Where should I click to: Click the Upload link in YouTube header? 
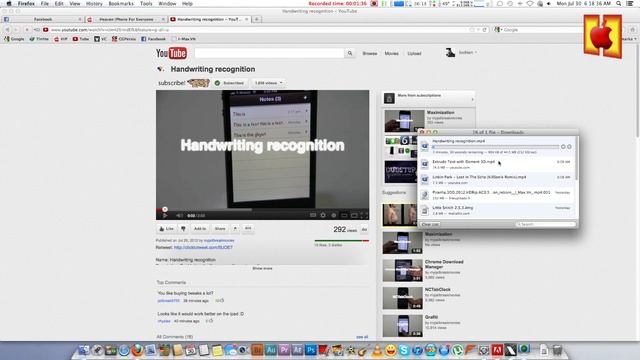point(414,53)
